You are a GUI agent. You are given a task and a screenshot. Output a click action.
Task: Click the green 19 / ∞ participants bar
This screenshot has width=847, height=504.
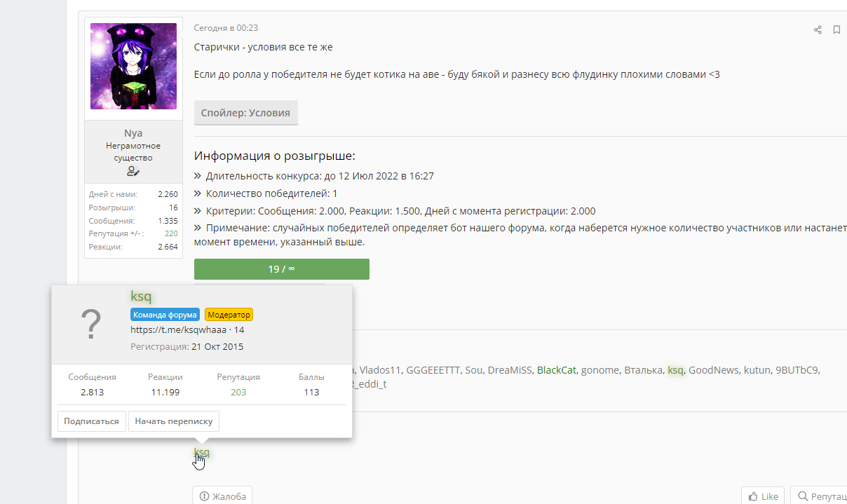point(282,269)
